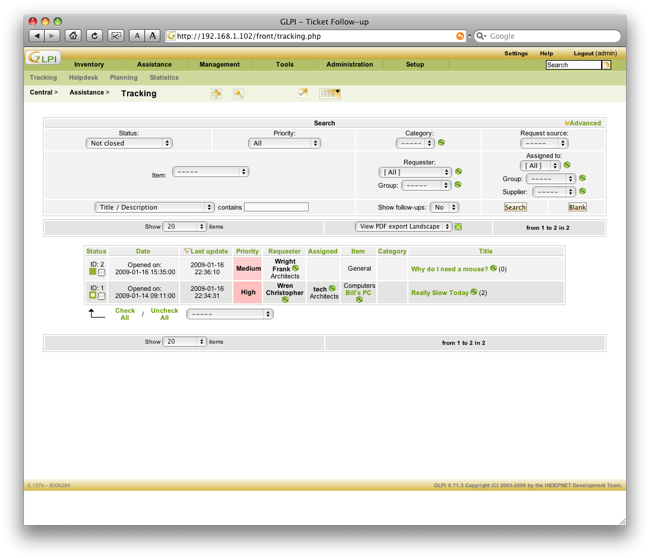The width and height of the screenshot is (650, 558).
Task: Open the Tools menu
Action: point(284,64)
